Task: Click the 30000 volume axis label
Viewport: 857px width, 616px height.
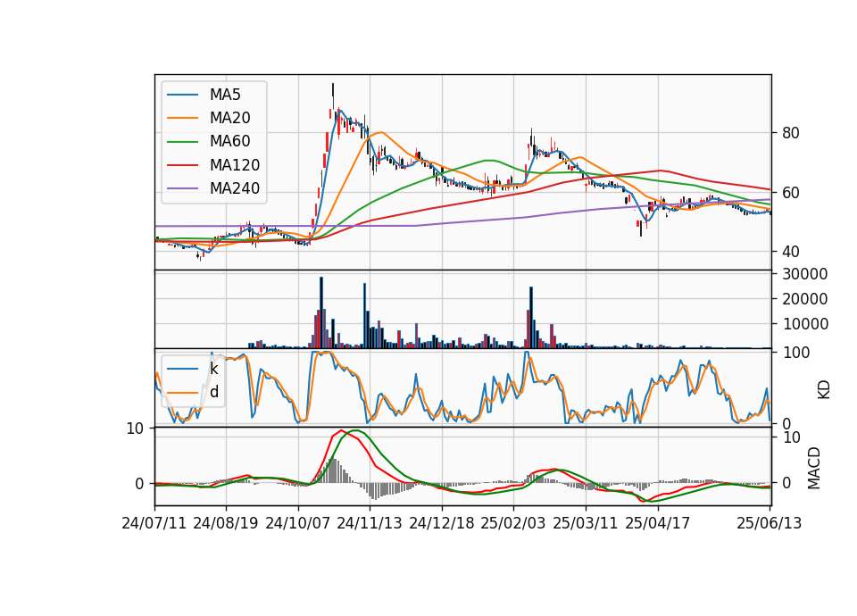Action: (805, 274)
